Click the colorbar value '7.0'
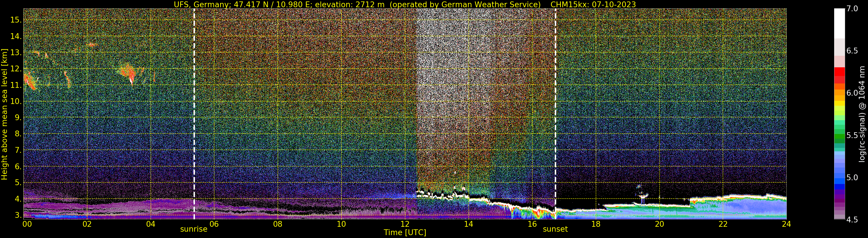This screenshot has width=868, height=238. tap(852, 9)
